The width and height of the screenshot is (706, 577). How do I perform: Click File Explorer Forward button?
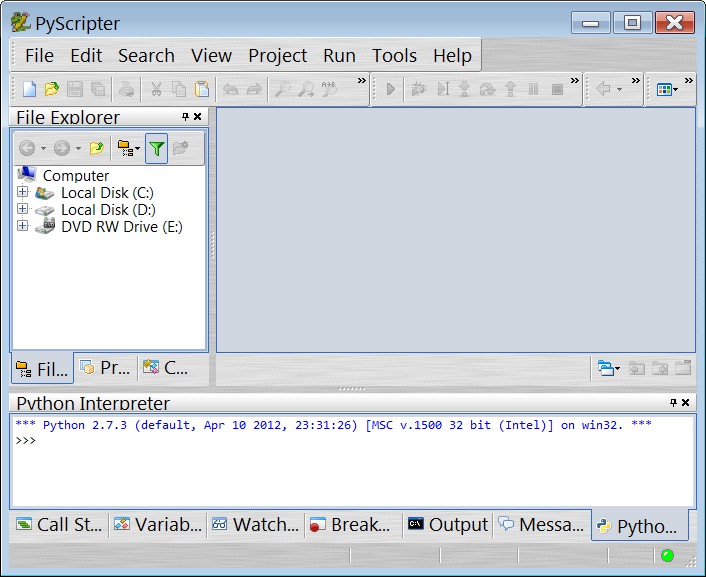(62, 148)
